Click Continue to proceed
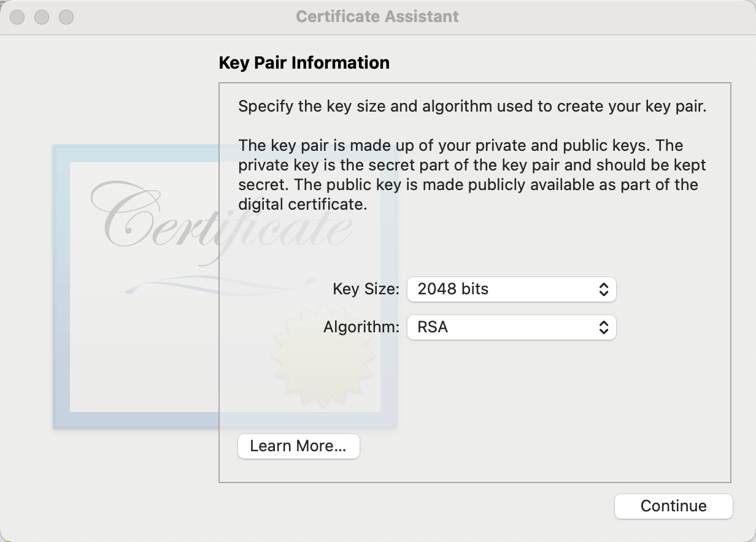 click(673, 506)
